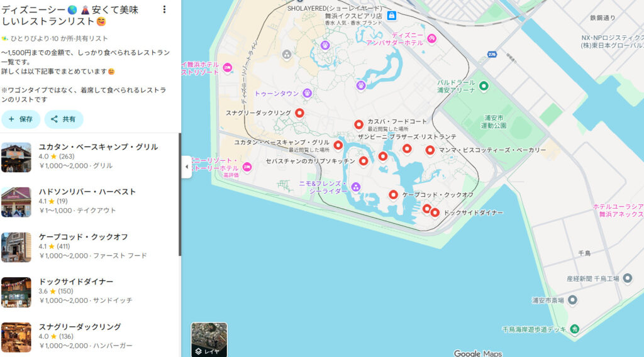This screenshot has width=644, height=357.
Task: Click the ドックサイドダイナー list thumbnail
Action: coord(16,292)
